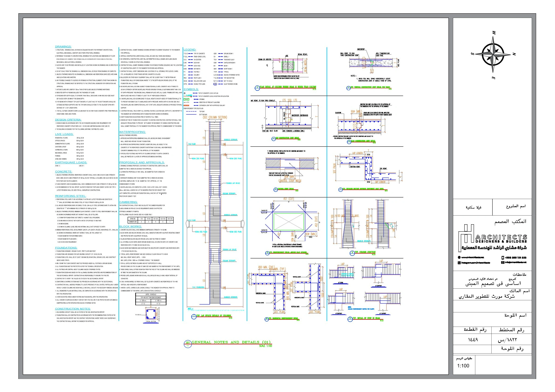Click the LEGEND: heading
555x392 pixels.
[190, 50]
